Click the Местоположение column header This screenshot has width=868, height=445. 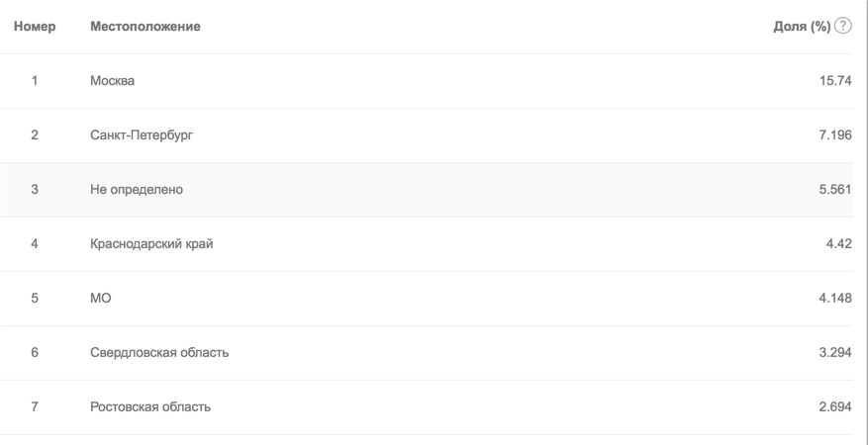tap(145, 27)
